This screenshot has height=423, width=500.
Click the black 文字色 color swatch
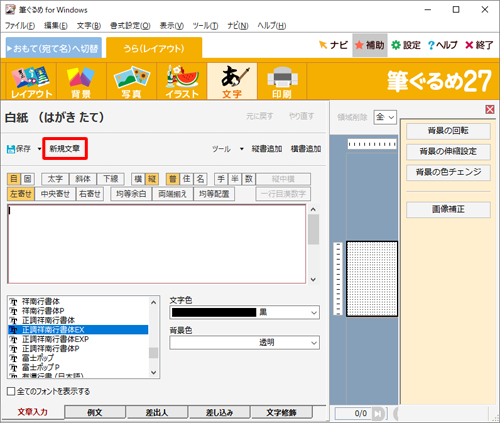click(214, 312)
